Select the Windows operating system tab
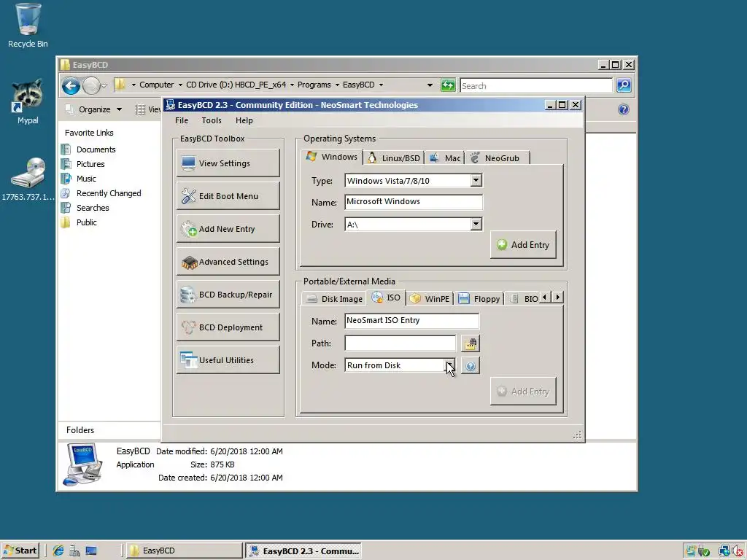The width and height of the screenshot is (747, 560). pos(332,157)
